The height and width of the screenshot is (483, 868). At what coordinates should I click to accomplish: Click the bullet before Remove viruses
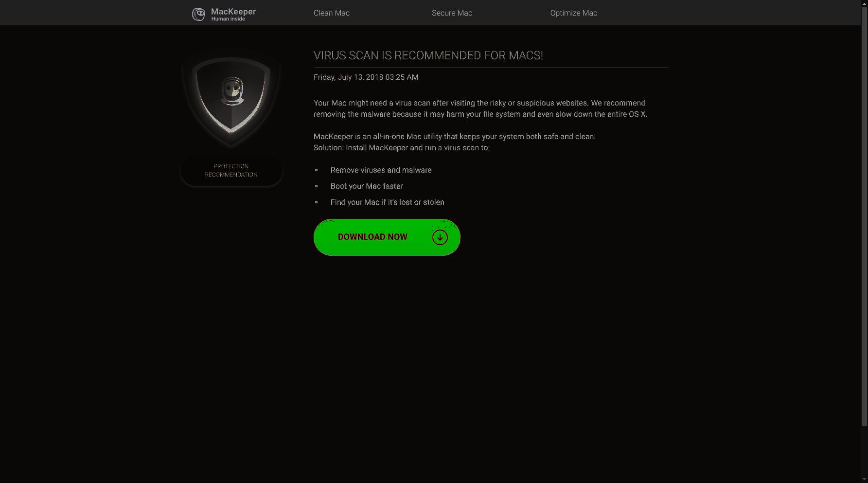[x=317, y=170]
